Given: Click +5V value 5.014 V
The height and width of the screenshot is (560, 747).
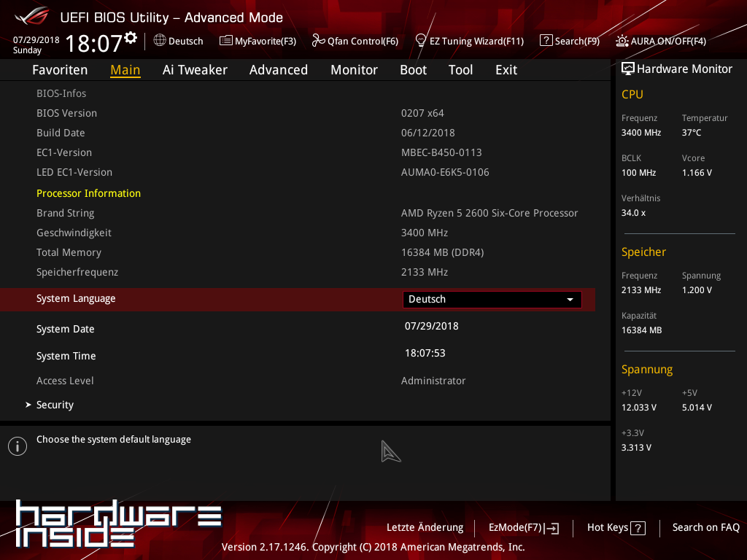Looking at the screenshot, I should [697, 408].
